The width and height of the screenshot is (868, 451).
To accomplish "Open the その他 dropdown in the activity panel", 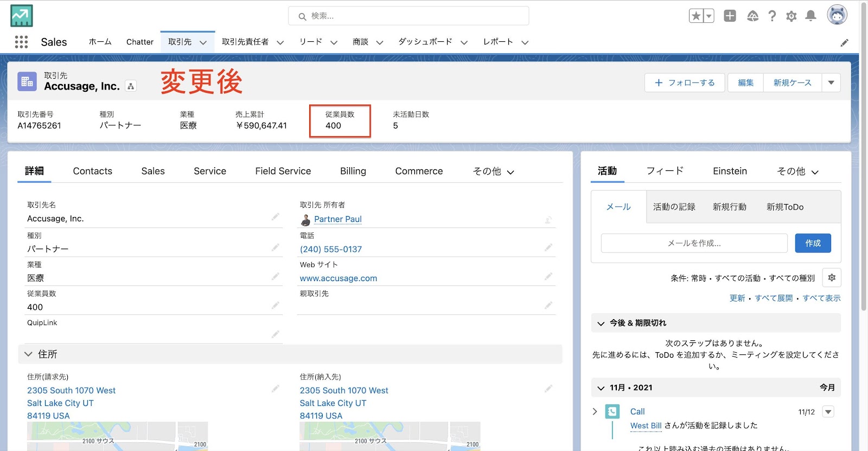I will pyautogui.click(x=797, y=171).
